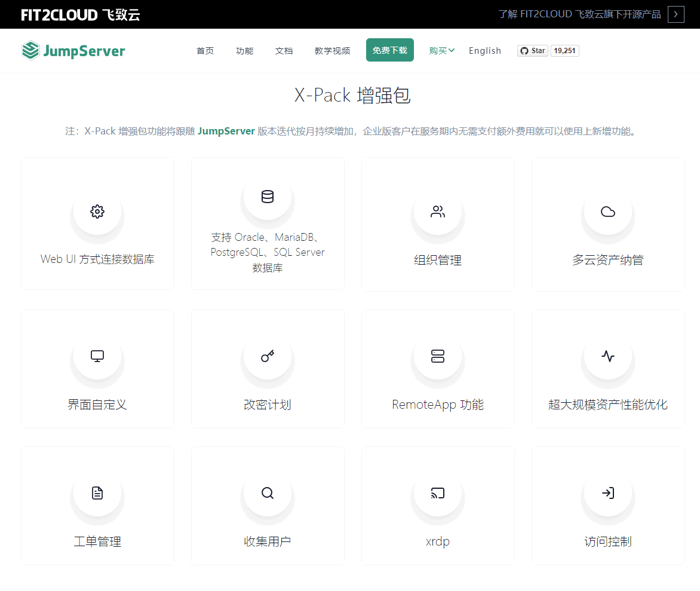Click the 组织管理 label
The image size is (700, 591).
437,260
